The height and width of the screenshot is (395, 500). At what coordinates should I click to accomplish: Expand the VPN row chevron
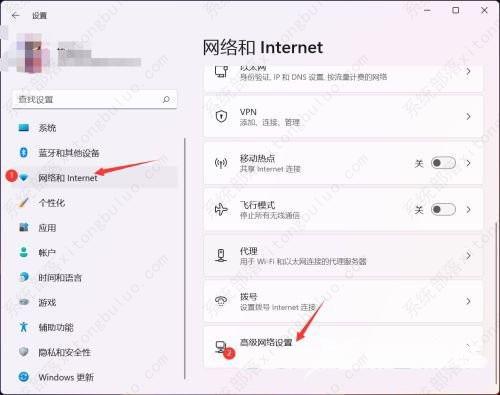coord(468,116)
